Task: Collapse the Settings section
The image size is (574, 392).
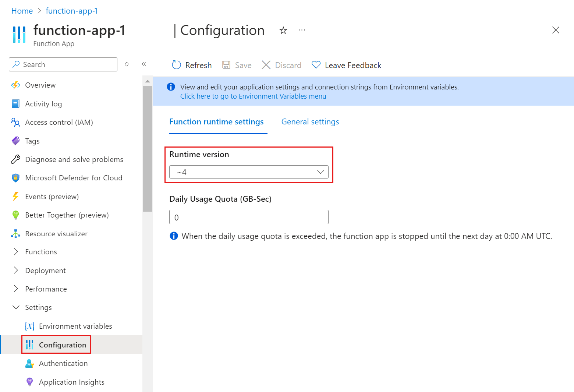Action: click(x=15, y=307)
